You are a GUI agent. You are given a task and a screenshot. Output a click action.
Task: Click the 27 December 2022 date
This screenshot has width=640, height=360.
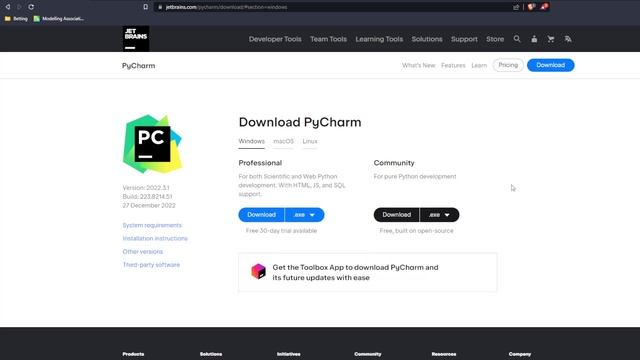tap(149, 206)
